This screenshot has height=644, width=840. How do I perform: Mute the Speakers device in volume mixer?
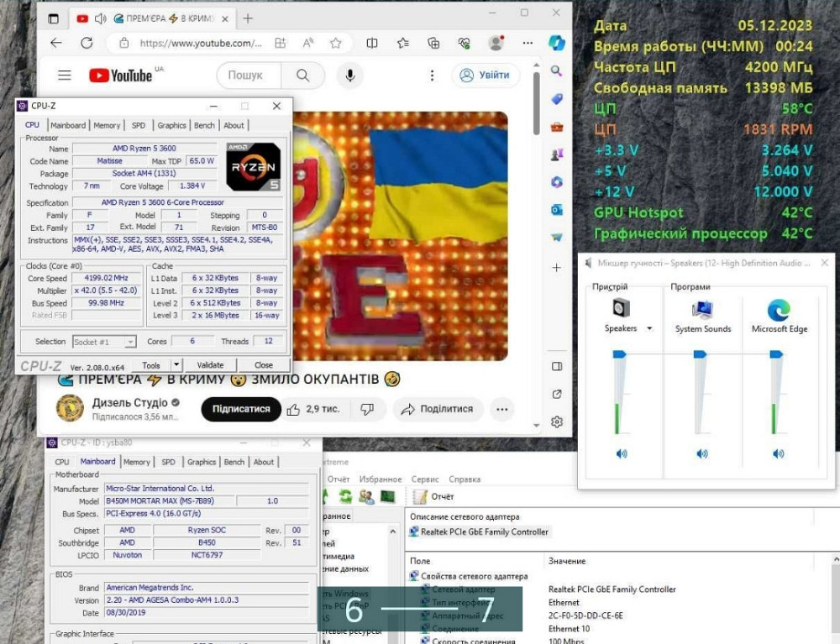[x=621, y=454]
